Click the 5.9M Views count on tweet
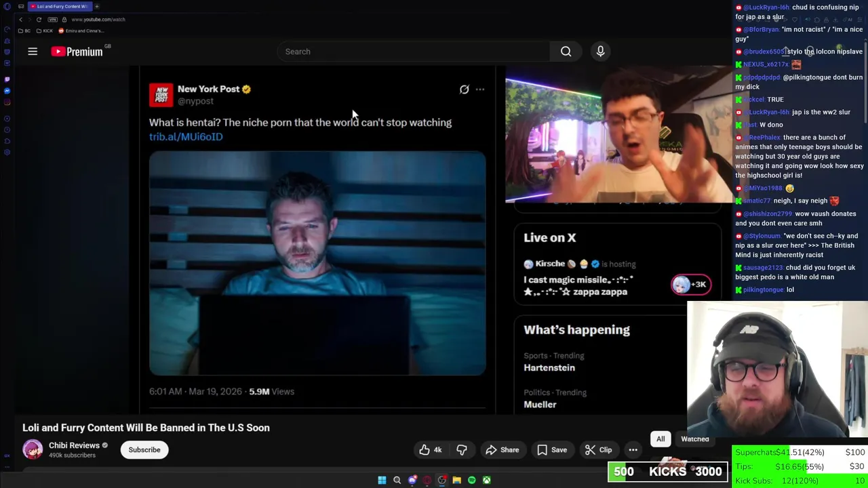The image size is (868, 488). (271, 392)
